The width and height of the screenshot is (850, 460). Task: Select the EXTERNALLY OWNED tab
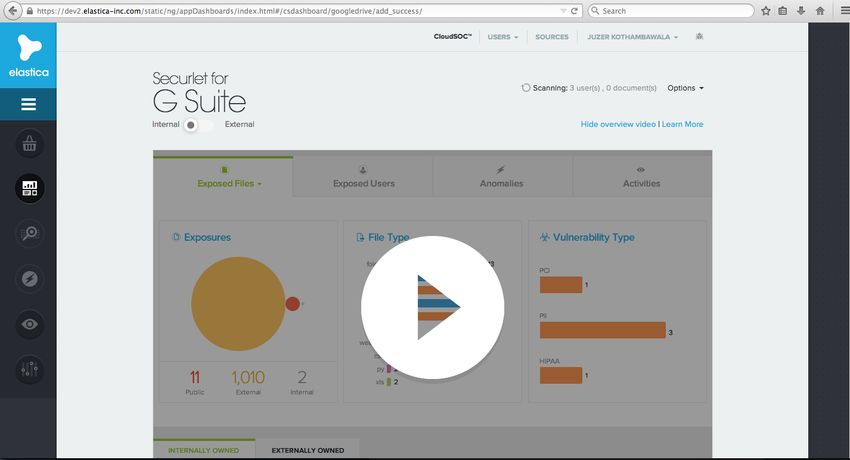point(307,450)
